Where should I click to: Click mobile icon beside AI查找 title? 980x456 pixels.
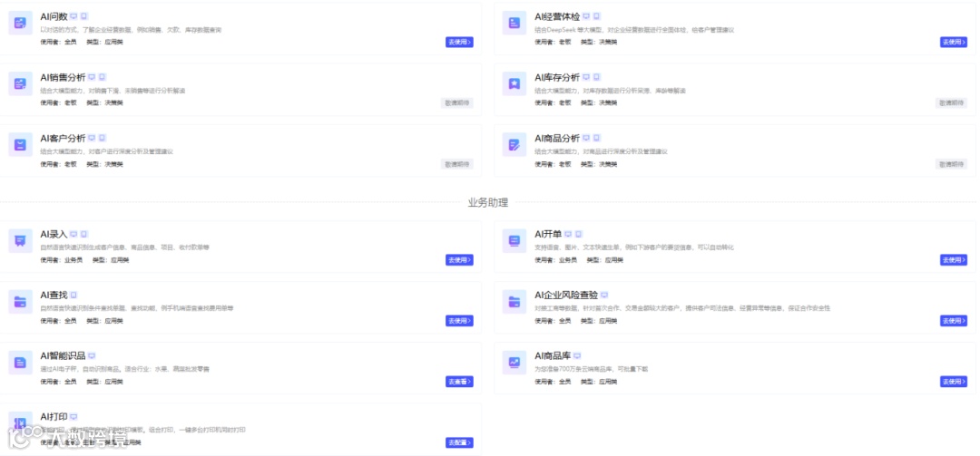[x=73, y=295]
